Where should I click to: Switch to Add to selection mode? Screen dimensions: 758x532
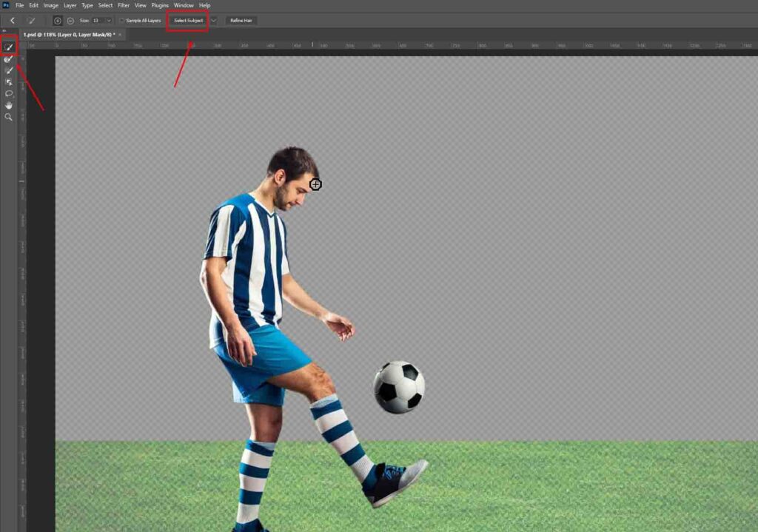pos(58,21)
